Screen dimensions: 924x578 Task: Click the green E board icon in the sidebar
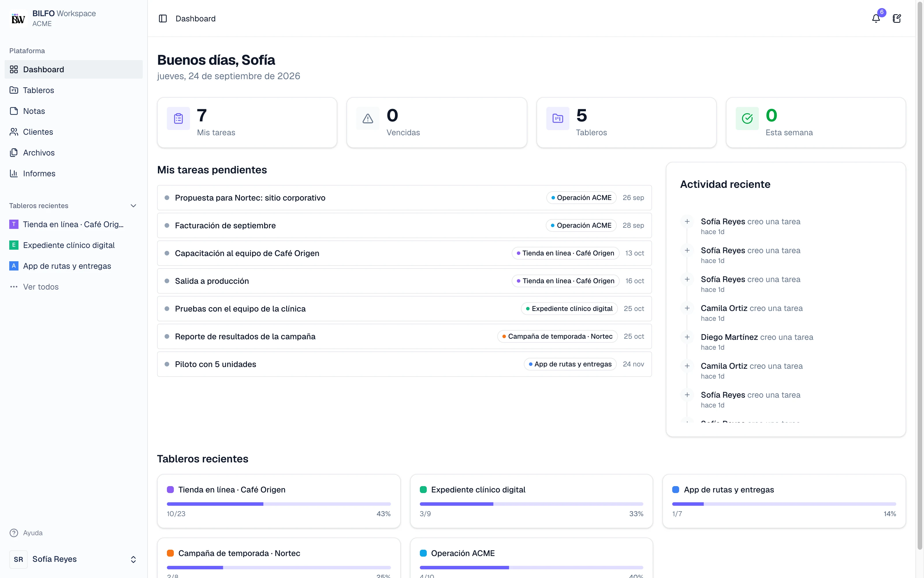pyautogui.click(x=14, y=245)
